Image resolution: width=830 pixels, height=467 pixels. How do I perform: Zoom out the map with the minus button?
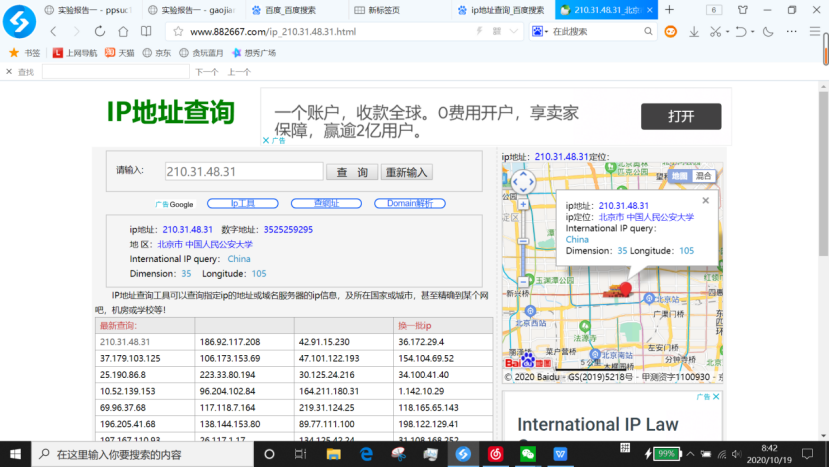coord(523,282)
